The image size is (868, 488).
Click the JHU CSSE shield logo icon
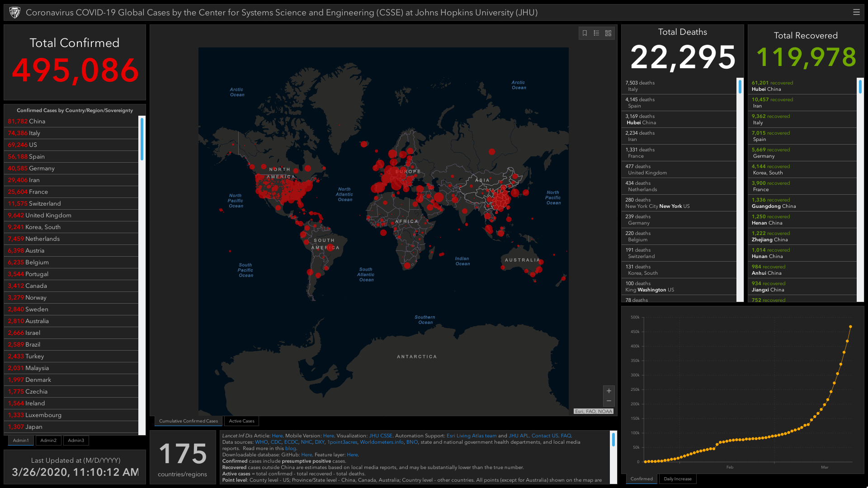(x=14, y=11)
